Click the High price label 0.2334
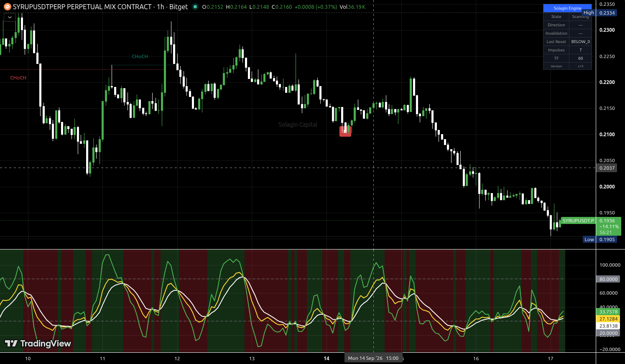This screenshot has width=625, height=364. click(x=607, y=13)
